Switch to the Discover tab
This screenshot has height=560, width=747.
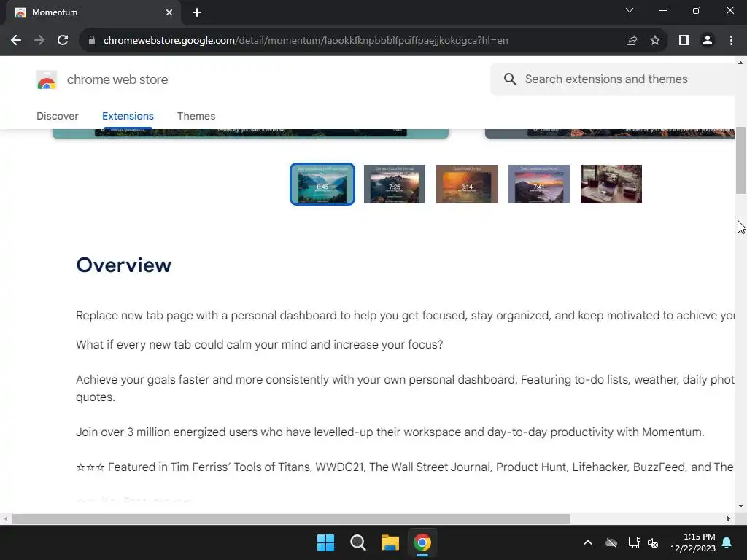tap(57, 116)
